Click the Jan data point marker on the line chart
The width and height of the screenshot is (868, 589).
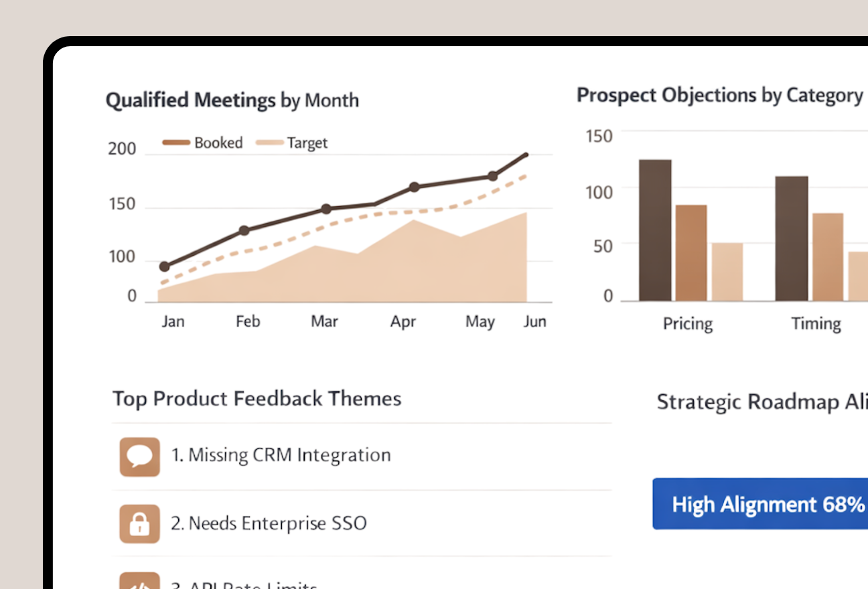click(x=165, y=266)
